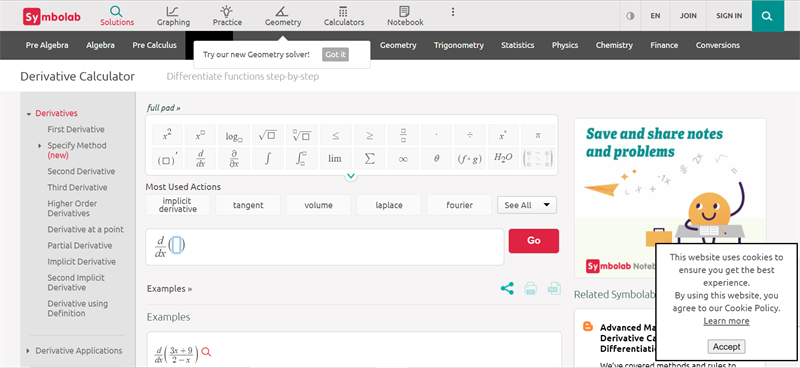Export to PDF icon
Viewport: 800px width, 368px height.
(554, 288)
